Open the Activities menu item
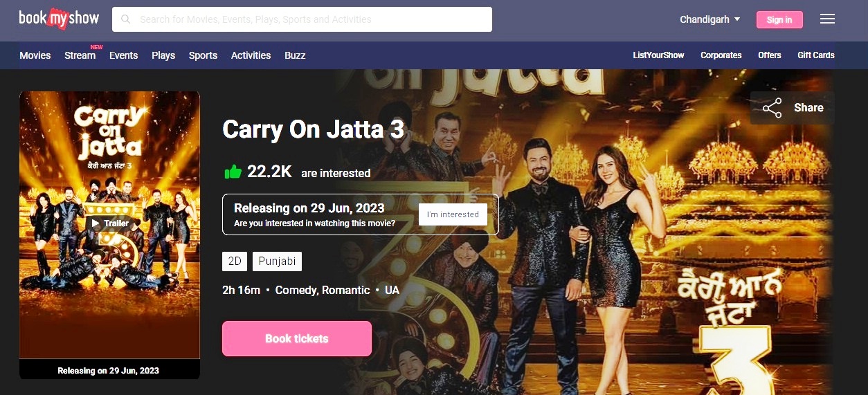This screenshot has height=395, width=868. coord(251,55)
